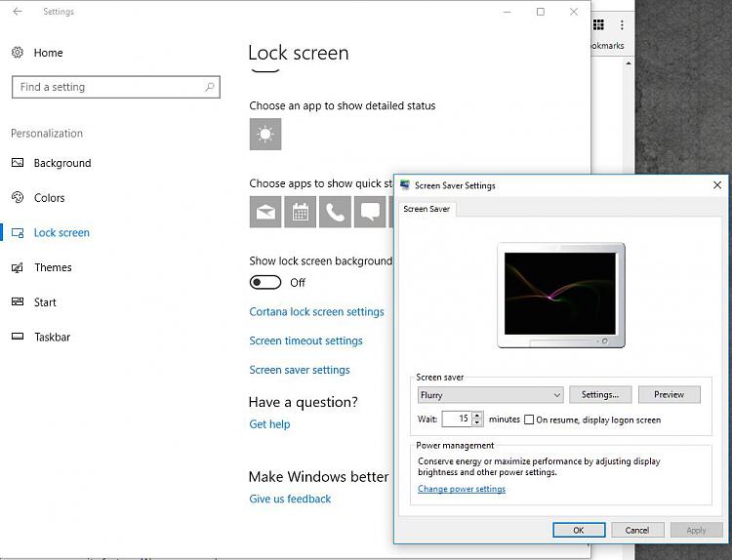The image size is (732, 560).
Task: Click Give us feedback link
Action: (290, 499)
